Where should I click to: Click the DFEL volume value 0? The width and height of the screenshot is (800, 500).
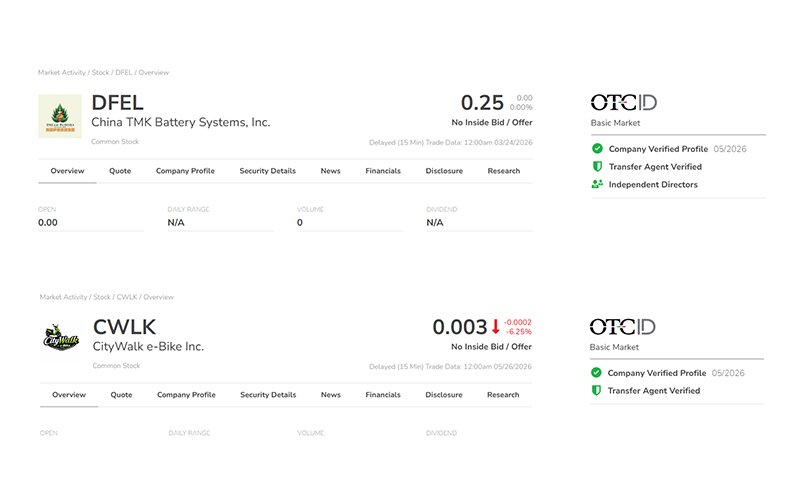coord(299,222)
